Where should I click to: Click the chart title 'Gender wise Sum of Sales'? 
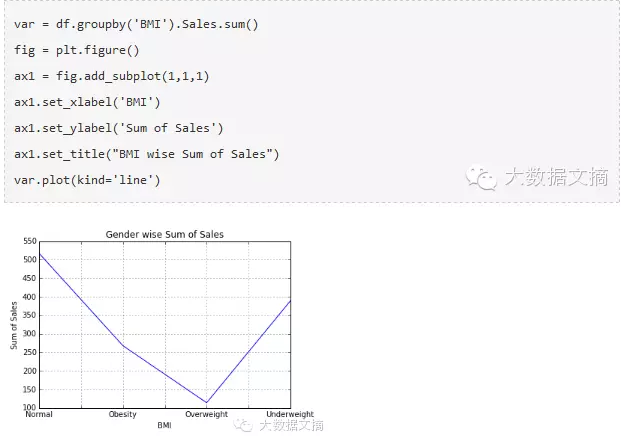[165, 234]
